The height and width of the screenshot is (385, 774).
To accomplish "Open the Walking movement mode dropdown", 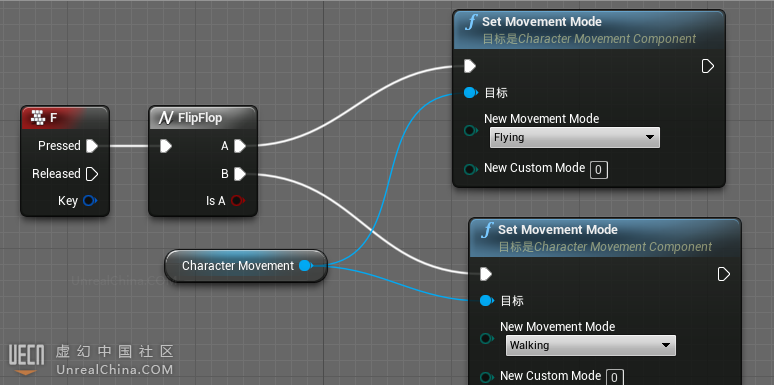I will (590, 345).
